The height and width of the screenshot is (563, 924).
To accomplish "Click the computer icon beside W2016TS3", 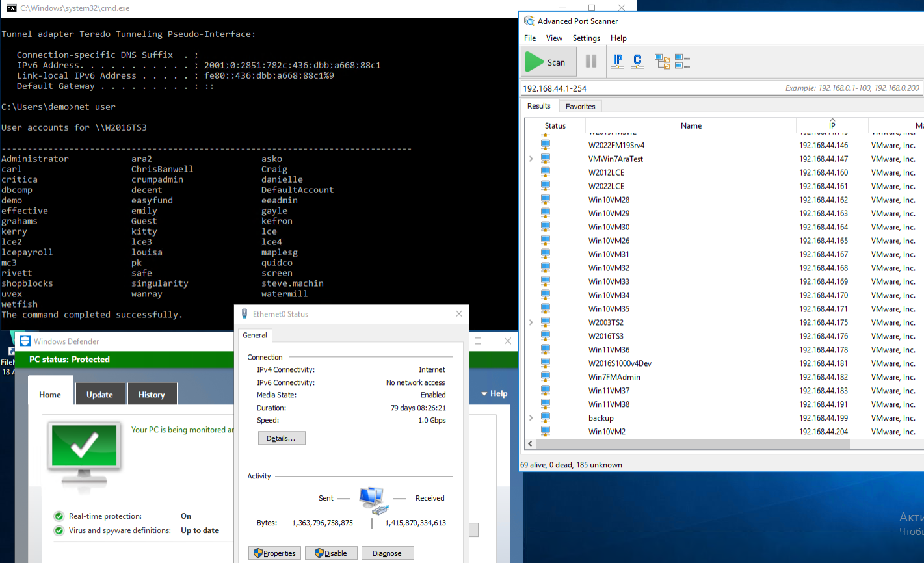I will click(546, 336).
